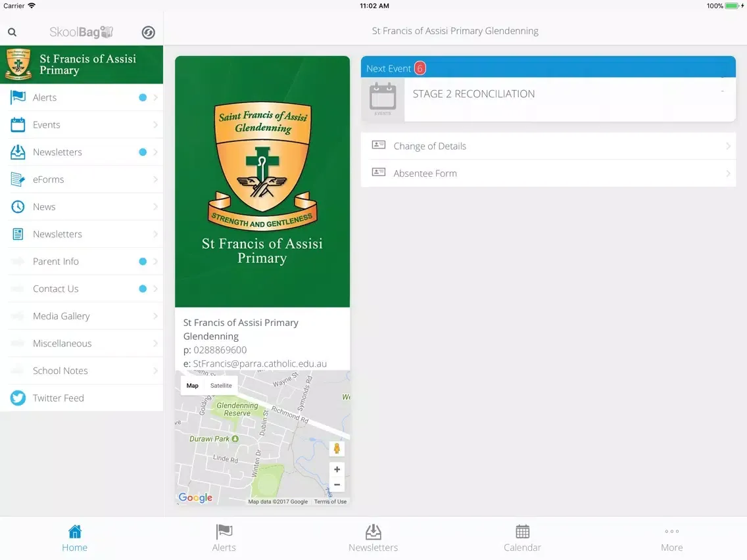Expand the Alerts row chevron
The width and height of the screenshot is (747, 560).
(155, 97)
